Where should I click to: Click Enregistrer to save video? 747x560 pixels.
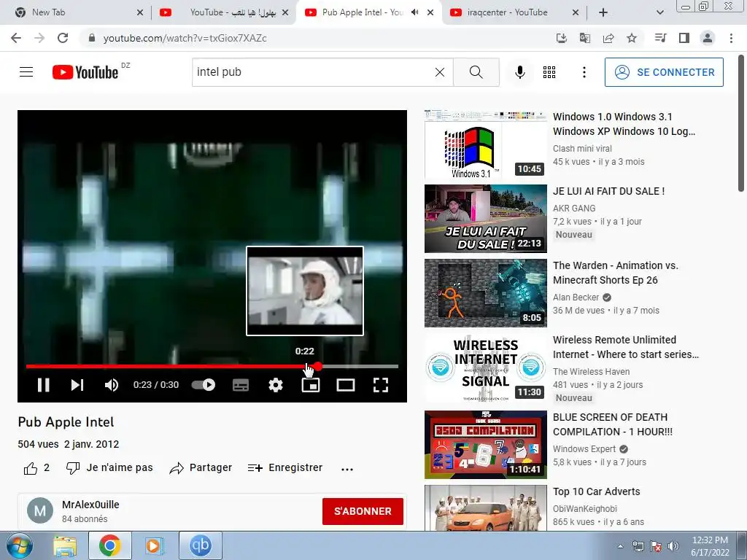(x=285, y=468)
